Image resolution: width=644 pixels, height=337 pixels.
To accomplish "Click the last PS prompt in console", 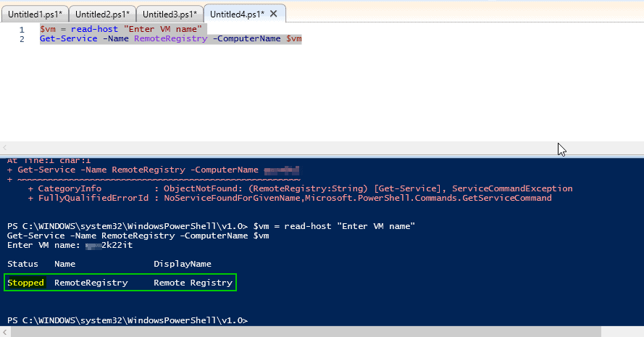I will click(x=127, y=320).
